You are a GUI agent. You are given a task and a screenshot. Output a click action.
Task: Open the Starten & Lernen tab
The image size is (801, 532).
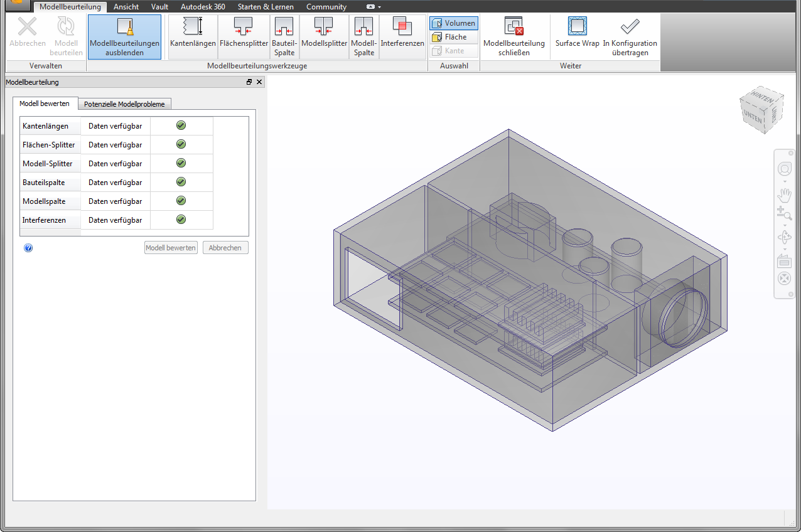266,7
